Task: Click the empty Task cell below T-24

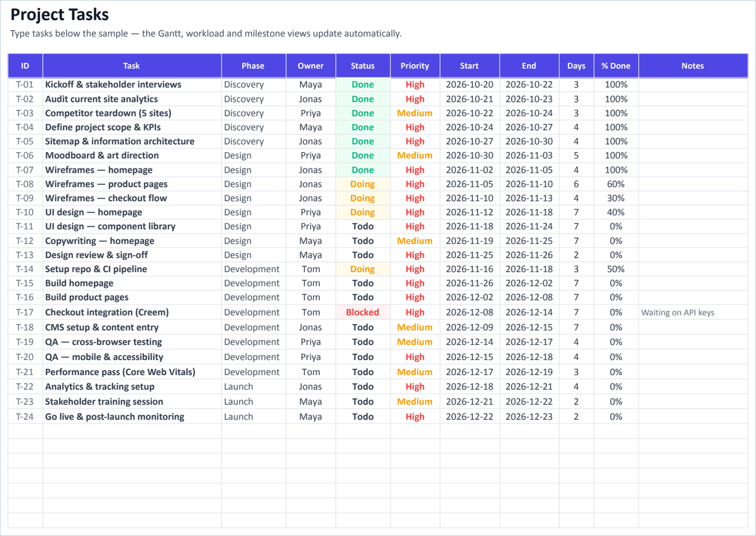Action: click(132, 431)
